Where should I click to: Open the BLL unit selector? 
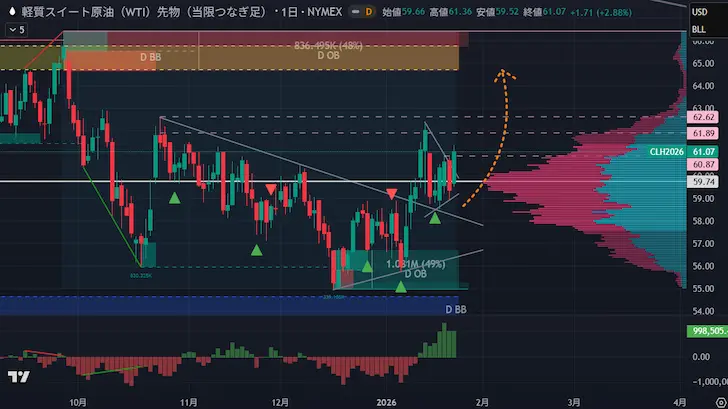pyautogui.click(x=701, y=31)
